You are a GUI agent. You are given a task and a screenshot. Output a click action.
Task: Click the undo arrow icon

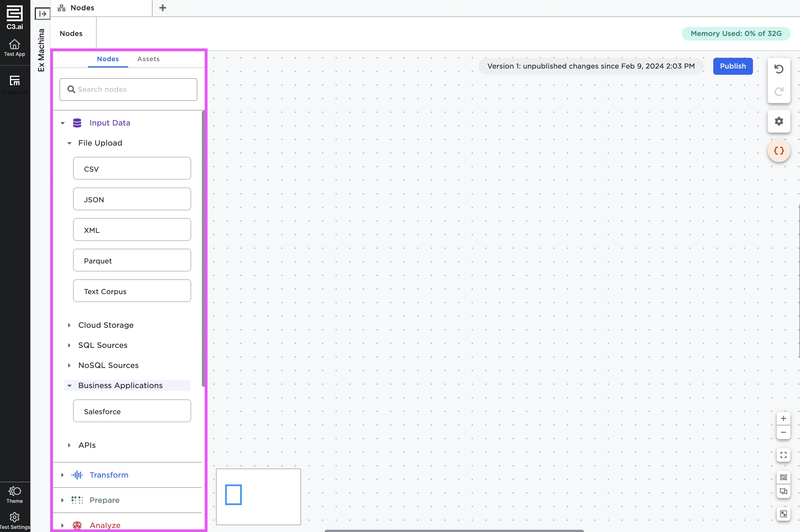pos(779,69)
